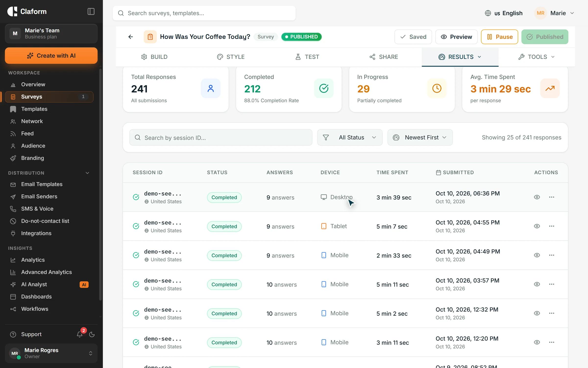This screenshot has width=588, height=368.
Task: Open the All Status filter dropdown
Action: click(350, 137)
